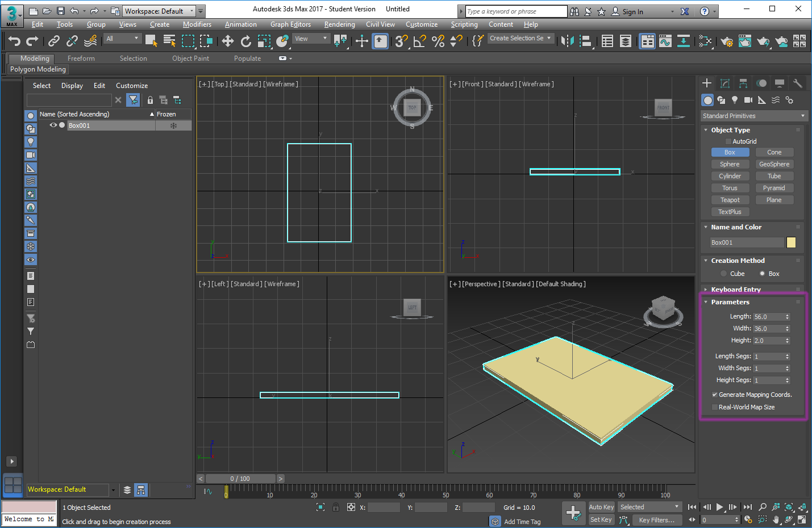
Task: Choose the Select Object tool
Action: click(151, 41)
